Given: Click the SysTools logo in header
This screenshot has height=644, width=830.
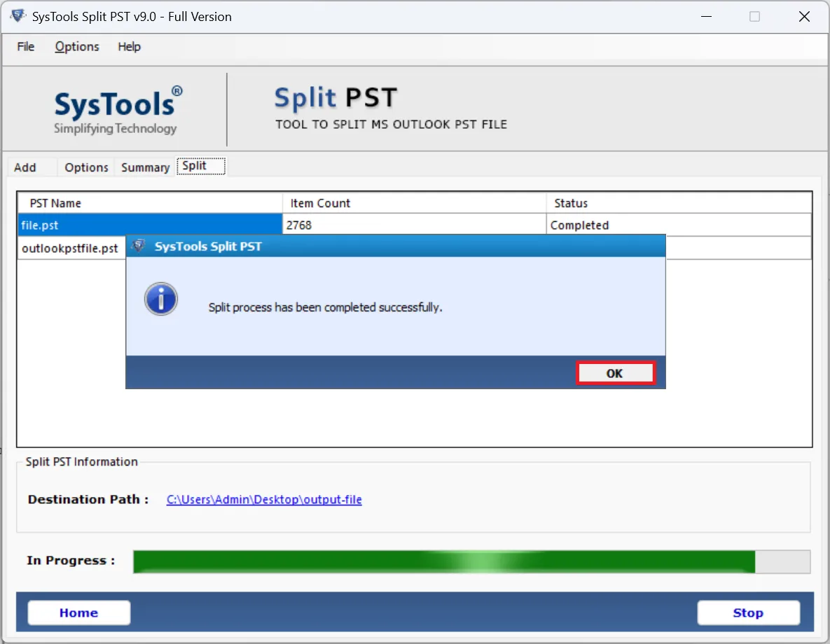Looking at the screenshot, I should click(x=118, y=109).
